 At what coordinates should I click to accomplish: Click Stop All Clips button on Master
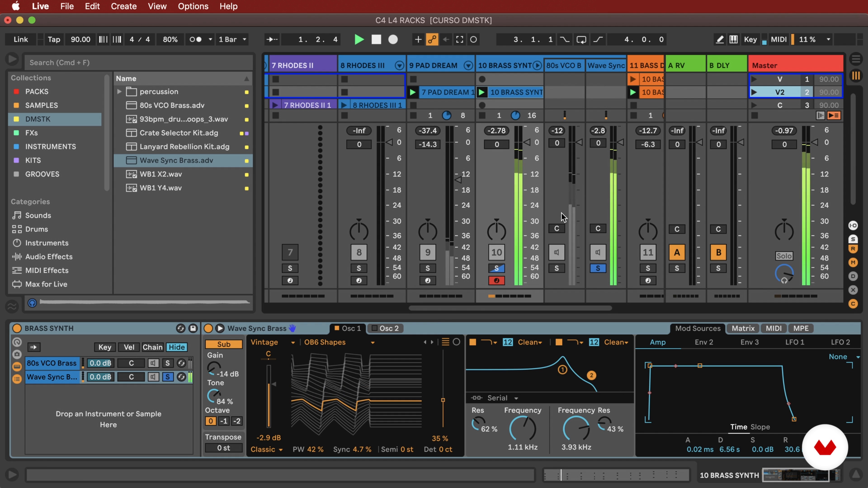point(755,115)
